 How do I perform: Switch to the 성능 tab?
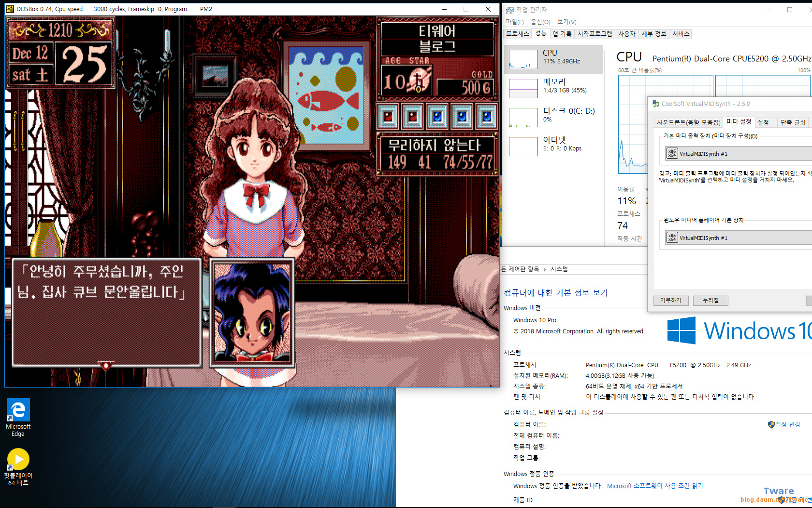[541, 33]
